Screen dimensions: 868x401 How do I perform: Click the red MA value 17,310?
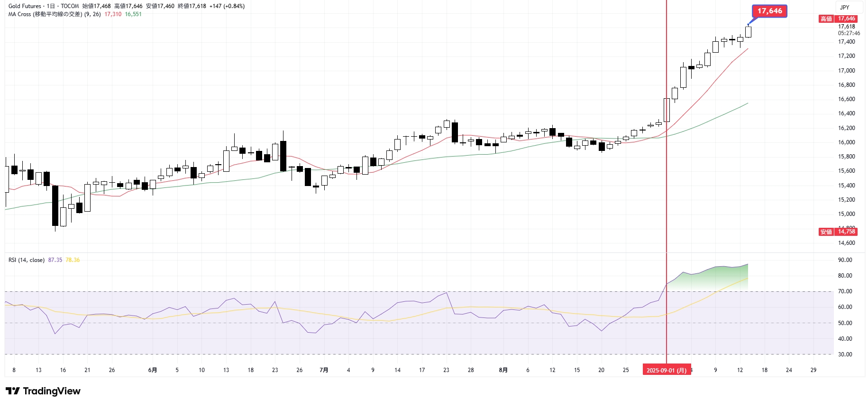pos(113,14)
